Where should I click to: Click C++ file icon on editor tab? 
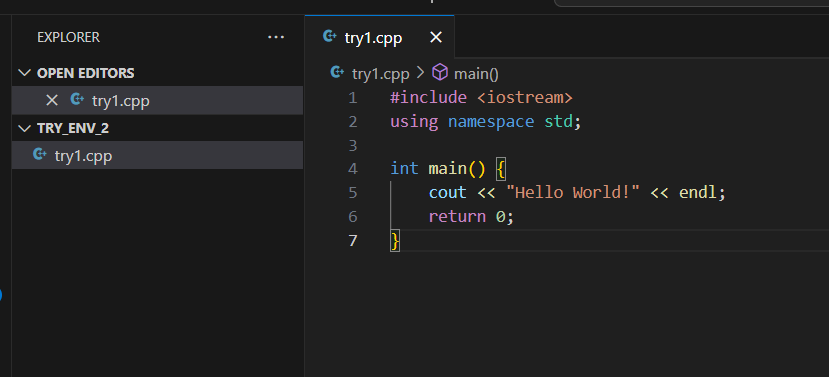coord(329,36)
